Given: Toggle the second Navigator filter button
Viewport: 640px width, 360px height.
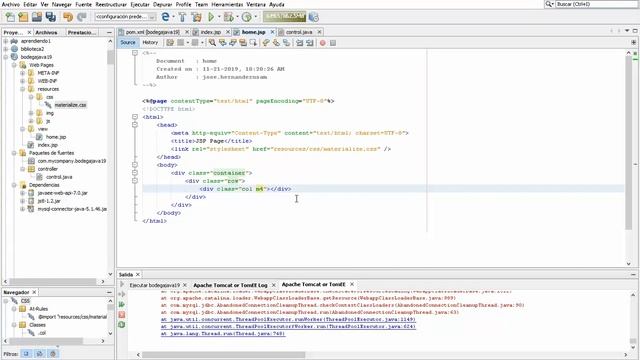Looking at the screenshot, I should click(40, 353).
